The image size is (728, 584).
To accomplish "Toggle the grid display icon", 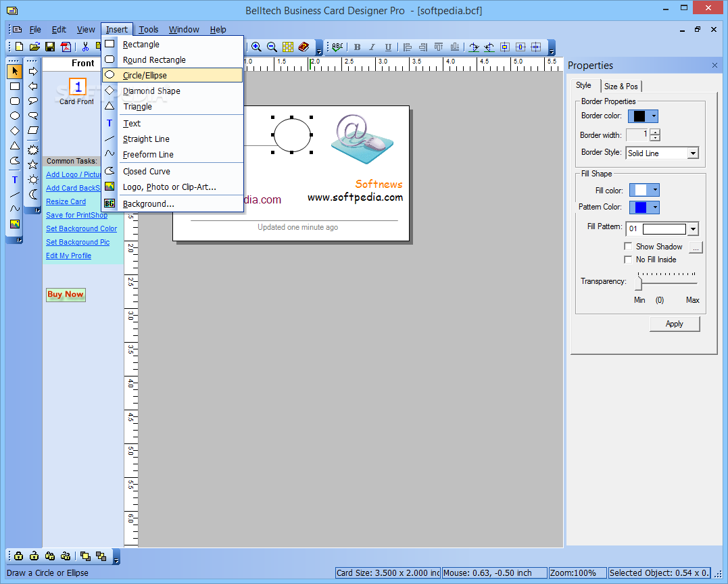I will [x=288, y=47].
